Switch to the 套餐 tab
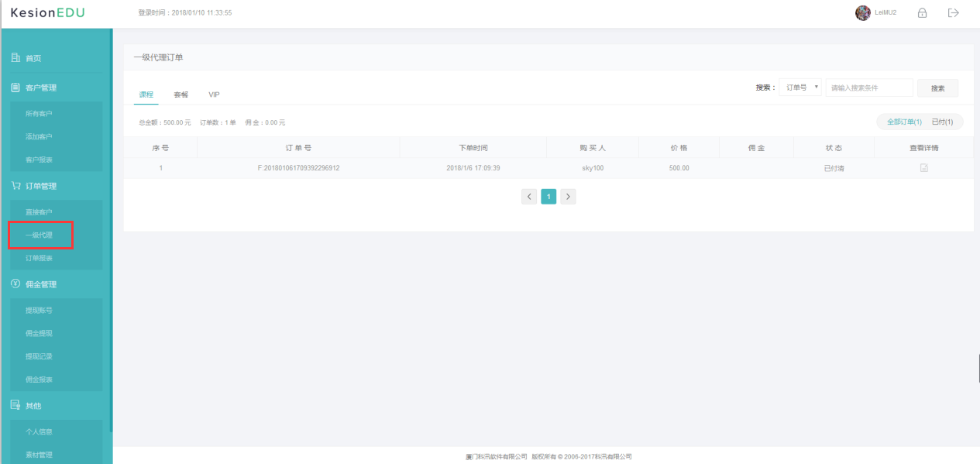The width and height of the screenshot is (980, 464). pyautogui.click(x=181, y=95)
